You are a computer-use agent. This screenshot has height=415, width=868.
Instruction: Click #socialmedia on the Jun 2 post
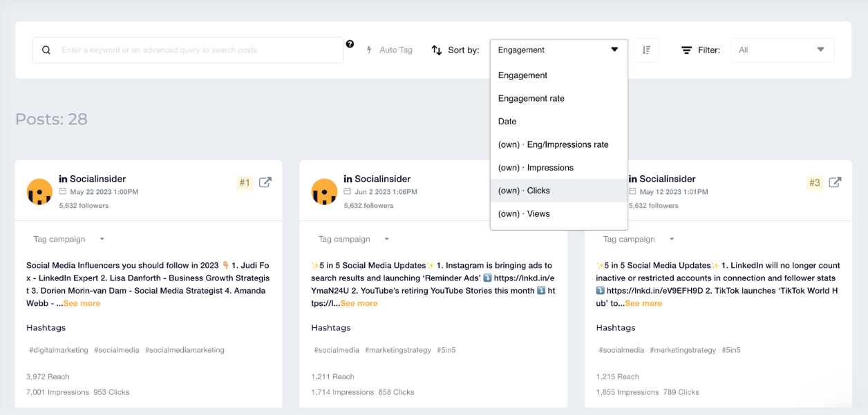[x=337, y=350]
